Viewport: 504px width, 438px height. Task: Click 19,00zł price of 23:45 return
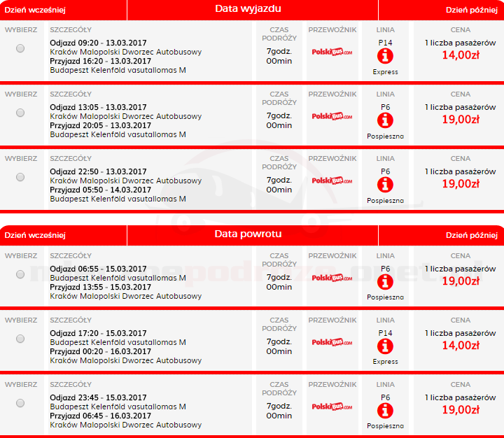[461, 410]
